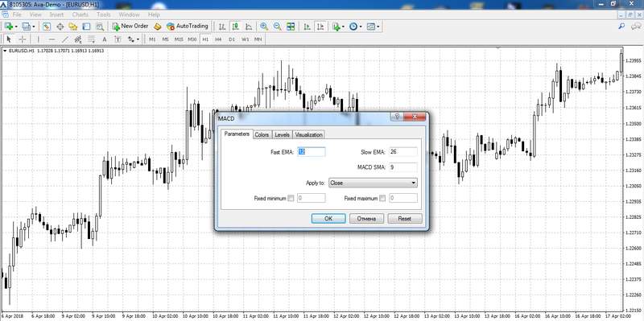The width and height of the screenshot is (644, 321).
Task: Toggle the Terminal panel icon
Action: pos(86,27)
